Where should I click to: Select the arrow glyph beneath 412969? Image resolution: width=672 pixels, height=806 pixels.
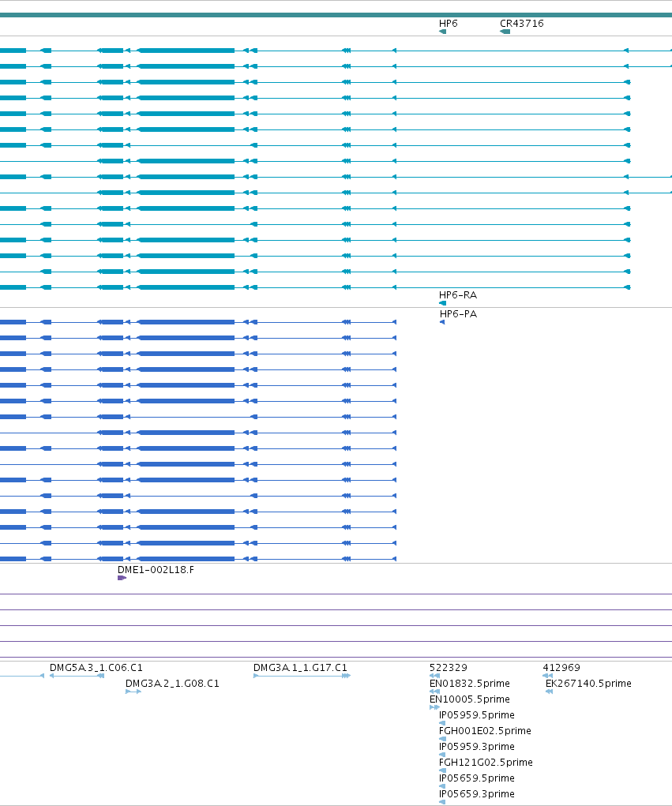point(547,676)
